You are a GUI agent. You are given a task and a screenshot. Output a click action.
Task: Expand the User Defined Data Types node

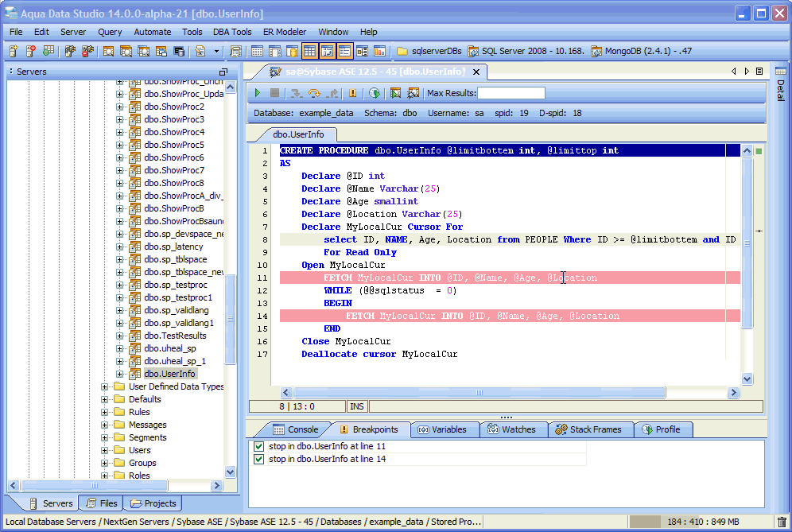pyautogui.click(x=106, y=386)
